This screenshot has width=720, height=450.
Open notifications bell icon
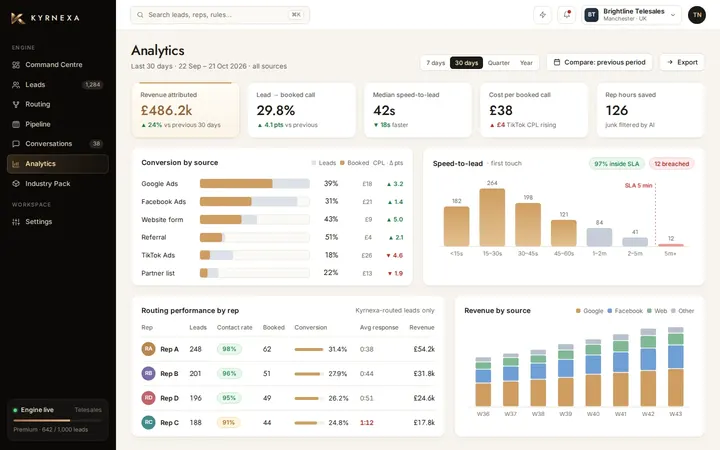click(567, 15)
